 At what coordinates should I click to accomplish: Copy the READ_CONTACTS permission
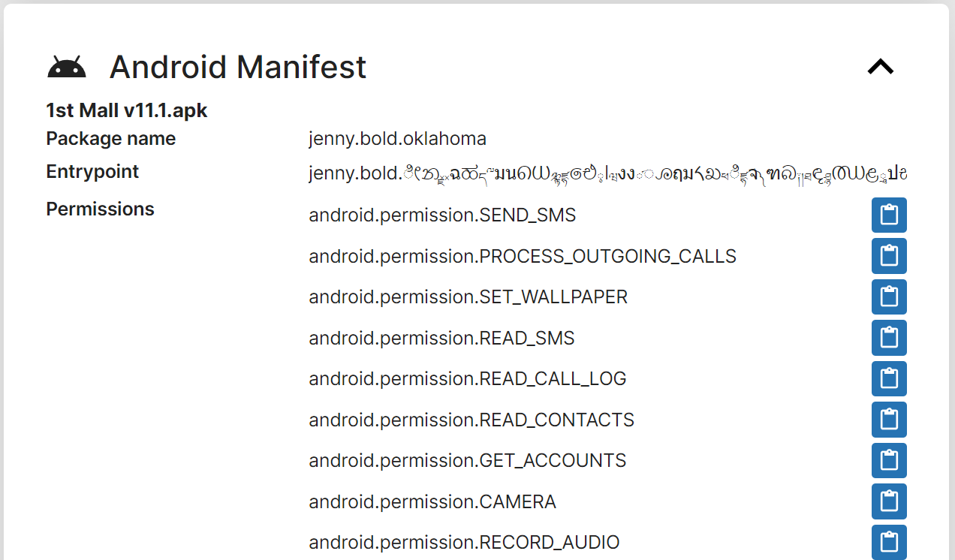click(x=889, y=420)
